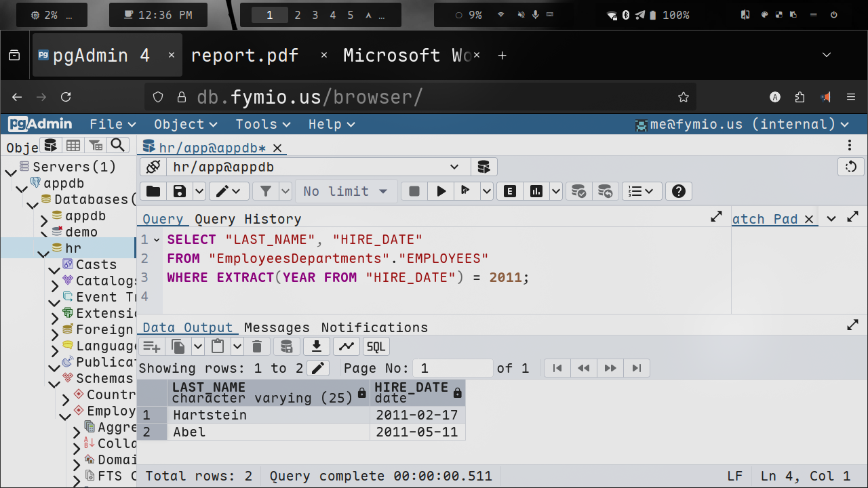Click the Page No input field
868x488 pixels.
coord(453,368)
